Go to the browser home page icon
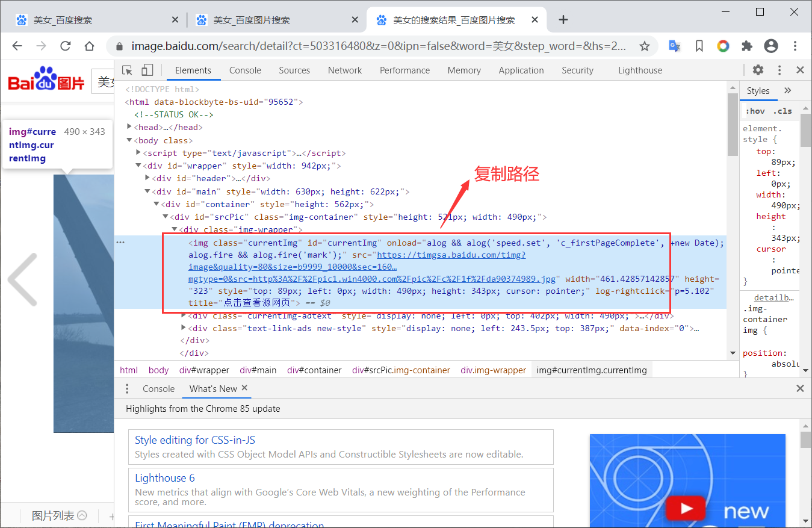This screenshot has width=812, height=528. [89, 46]
